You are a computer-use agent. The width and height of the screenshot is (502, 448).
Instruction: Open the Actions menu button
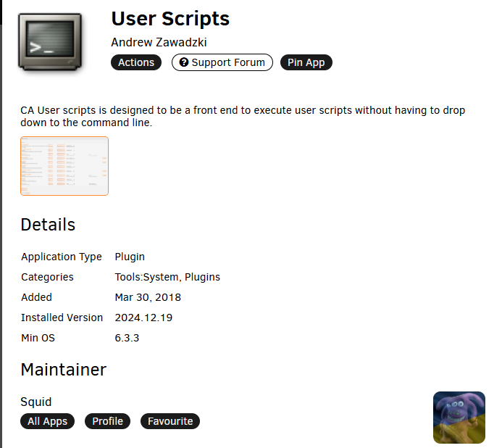(136, 62)
